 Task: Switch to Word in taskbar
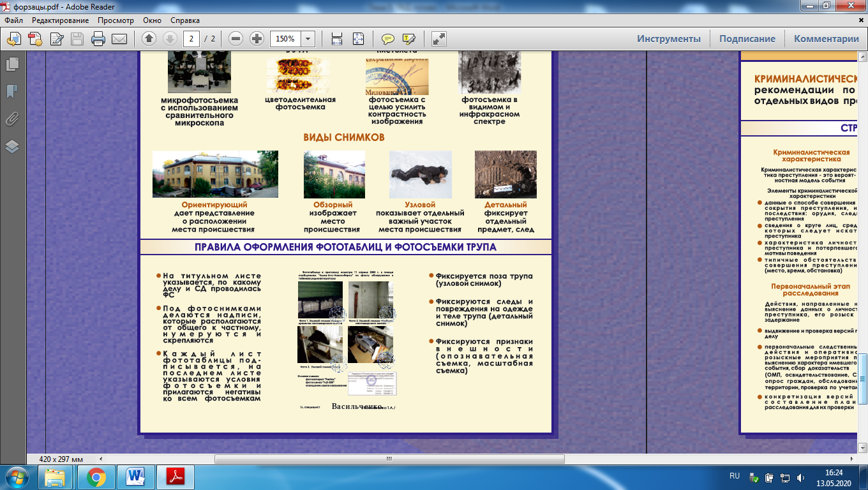pyautogui.click(x=135, y=477)
